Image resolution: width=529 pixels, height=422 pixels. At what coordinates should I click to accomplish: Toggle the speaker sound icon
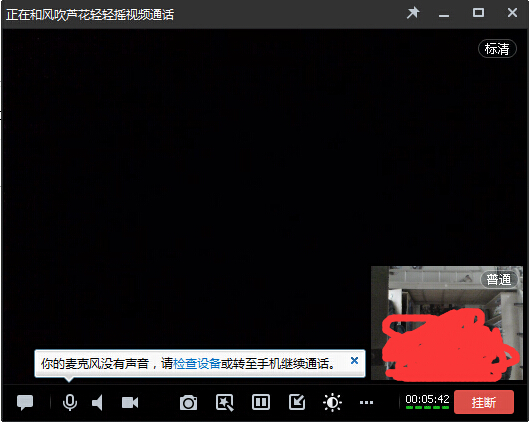coord(98,402)
